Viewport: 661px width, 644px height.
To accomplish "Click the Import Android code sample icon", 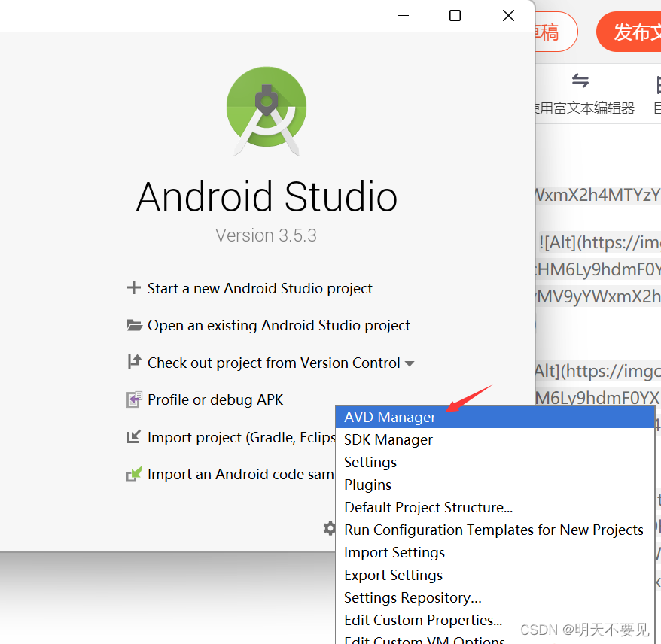I will 134,474.
